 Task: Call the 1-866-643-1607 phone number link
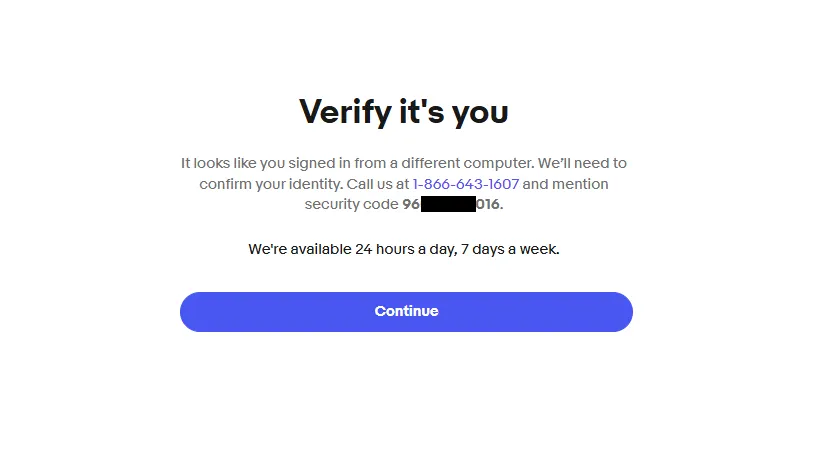tap(465, 184)
